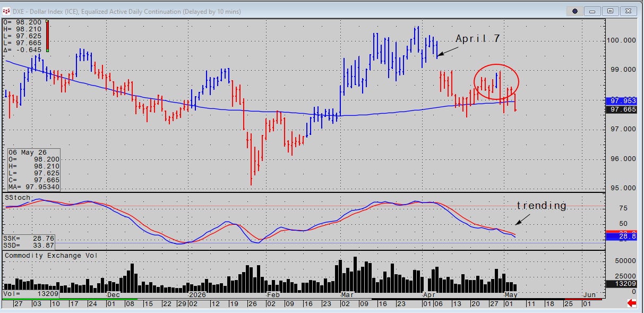Click the 97.953 moving average price tag

click(621, 100)
